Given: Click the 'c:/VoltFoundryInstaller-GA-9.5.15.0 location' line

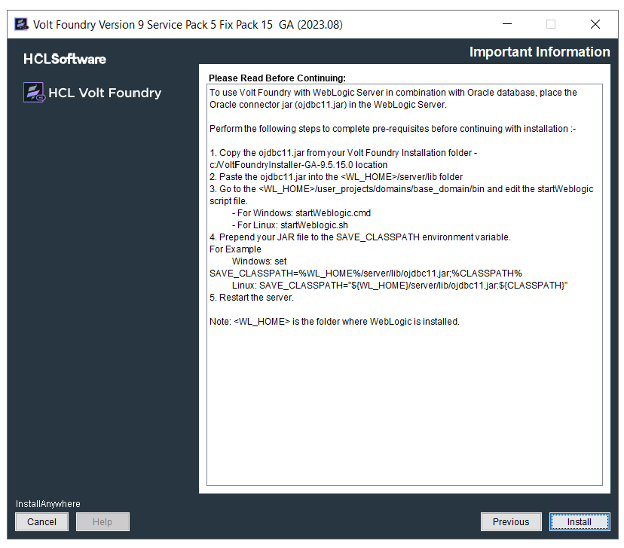Looking at the screenshot, I should click(x=298, y=165).
